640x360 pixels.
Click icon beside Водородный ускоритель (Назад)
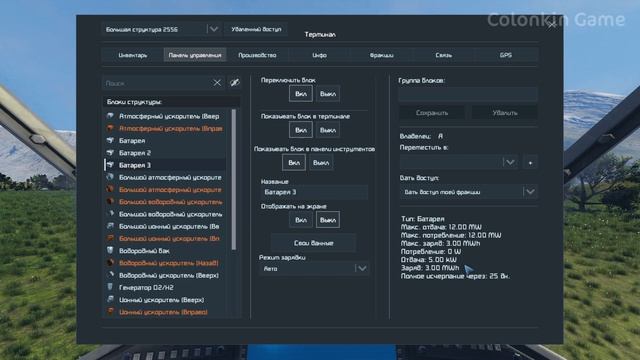(110, 263)
